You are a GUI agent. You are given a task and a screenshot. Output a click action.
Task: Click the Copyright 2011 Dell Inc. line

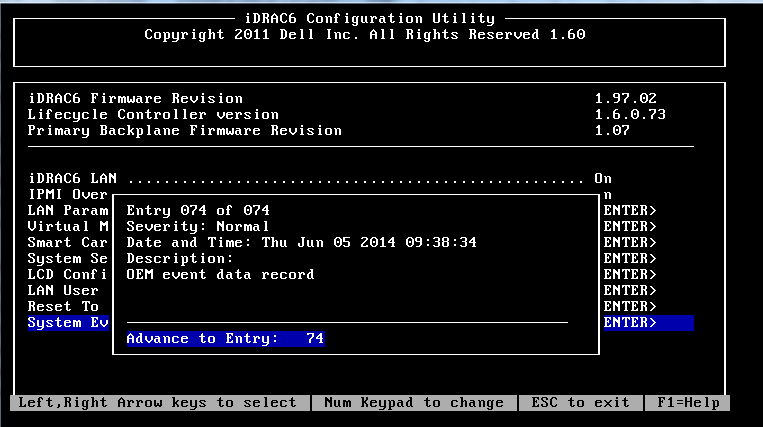[x=365, y=35]
